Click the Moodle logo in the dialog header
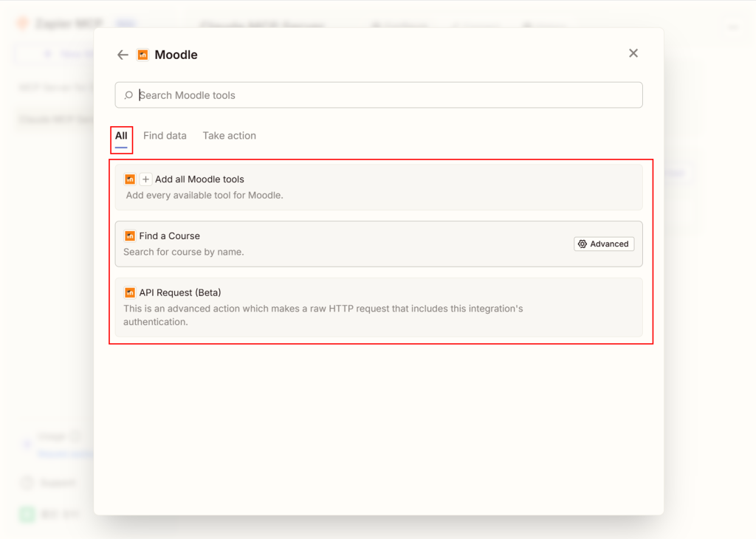This screenshot has height=539, width=756. 142,55
